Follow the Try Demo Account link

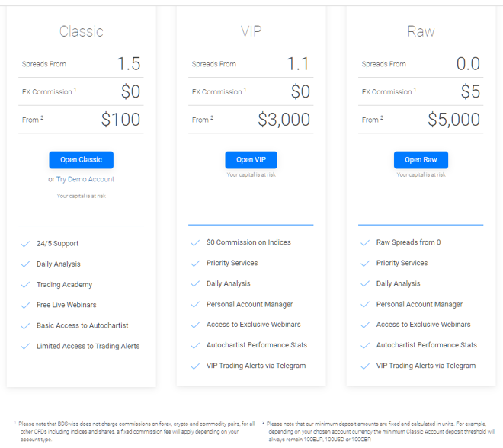[85, 179]
